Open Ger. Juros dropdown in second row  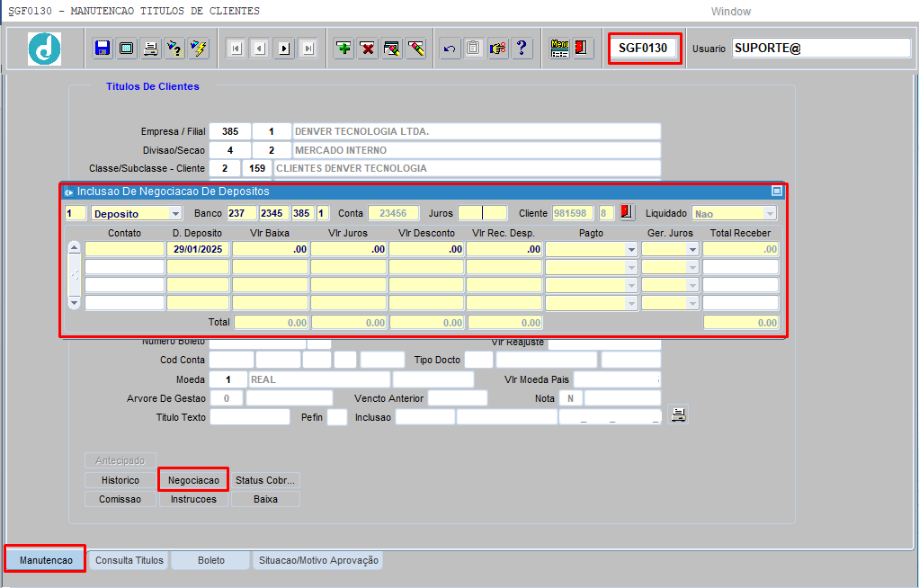pyautogui.click(x=692, y=267)
